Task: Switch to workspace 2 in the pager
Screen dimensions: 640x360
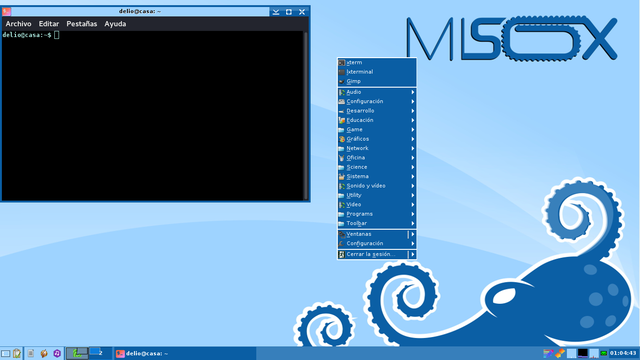Action: click(x=100, y=353)
